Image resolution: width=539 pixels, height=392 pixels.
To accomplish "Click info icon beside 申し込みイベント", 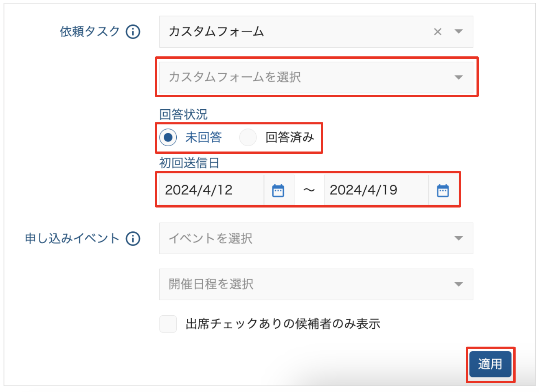I will (133, 239).
